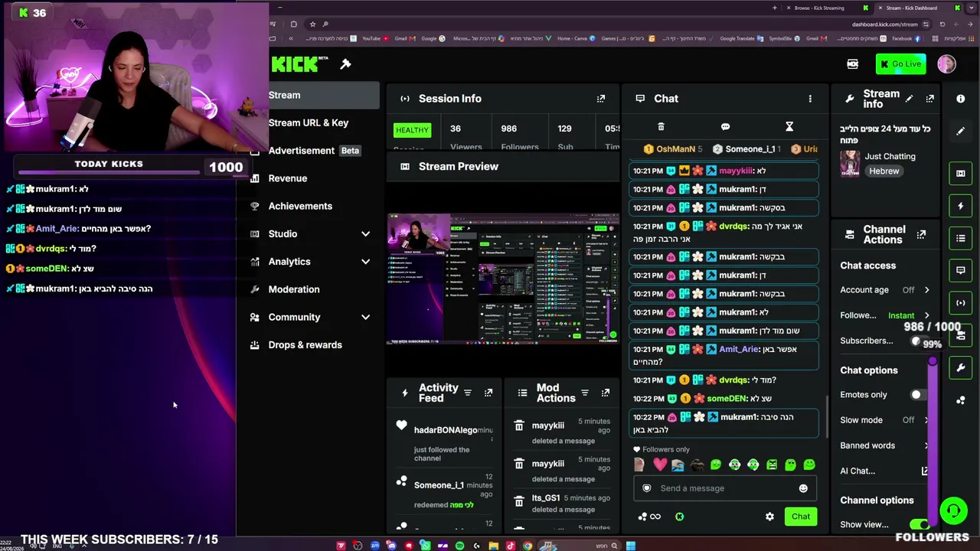
Task: Toggle the wrench stream info icon in sidebar
Action: [961, 368]
